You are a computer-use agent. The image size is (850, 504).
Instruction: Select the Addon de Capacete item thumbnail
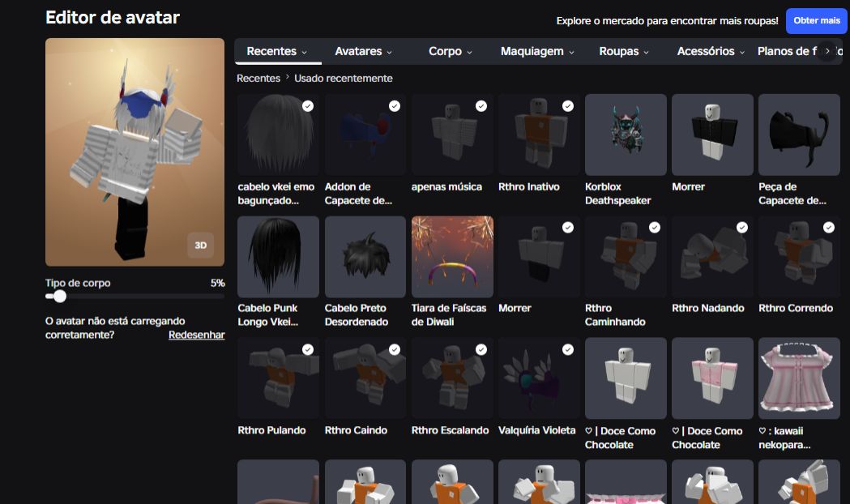[365, 135]
